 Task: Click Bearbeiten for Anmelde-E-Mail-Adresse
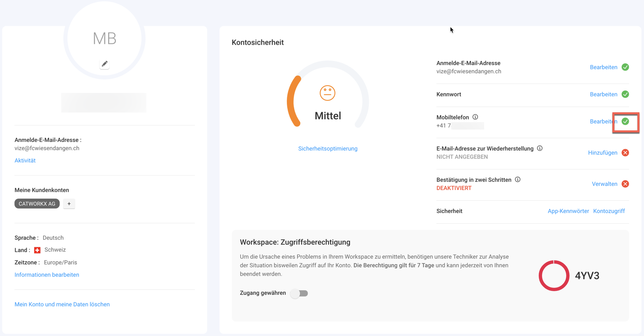tap(603, 67)
